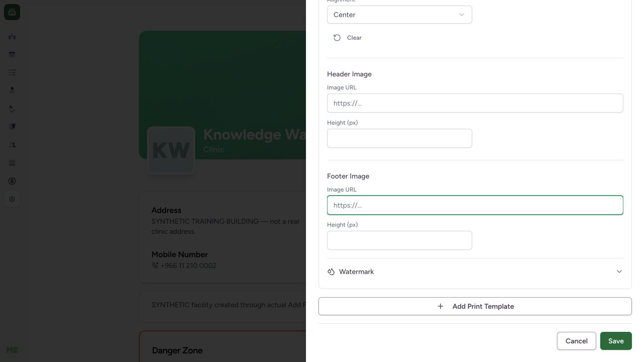Click the +966 11 210 0002 phone number
644x362 pixels.
click(x=188, y=265)
